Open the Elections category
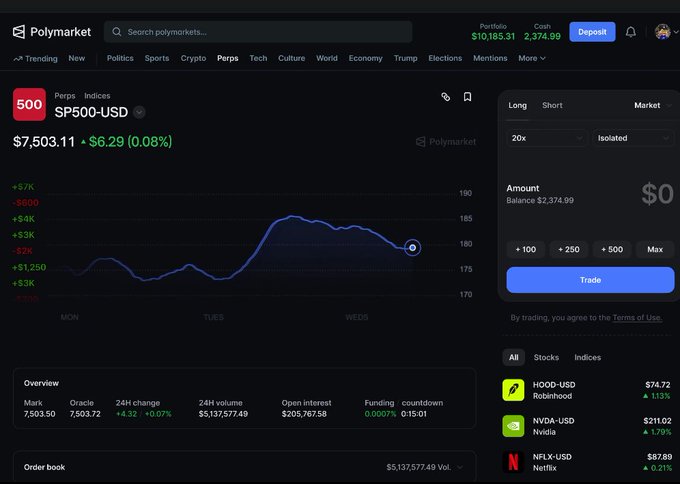 pyautogui.click(x=445, y=58)
